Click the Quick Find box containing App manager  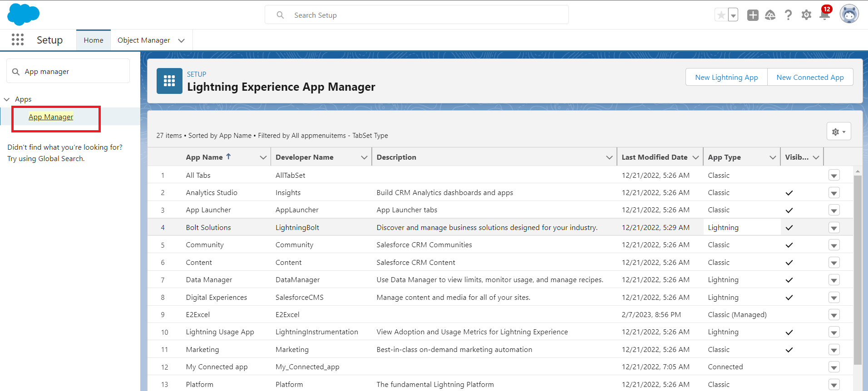pos(68,71)
